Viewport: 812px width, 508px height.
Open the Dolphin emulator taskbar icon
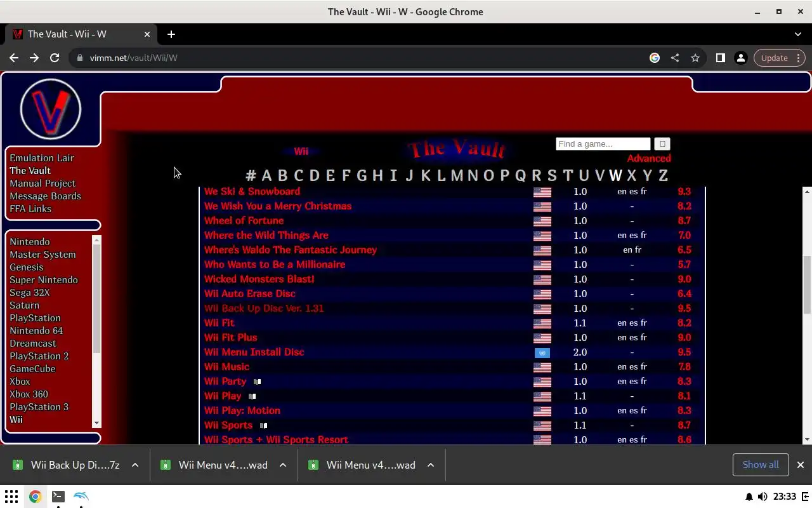[81, 497]
